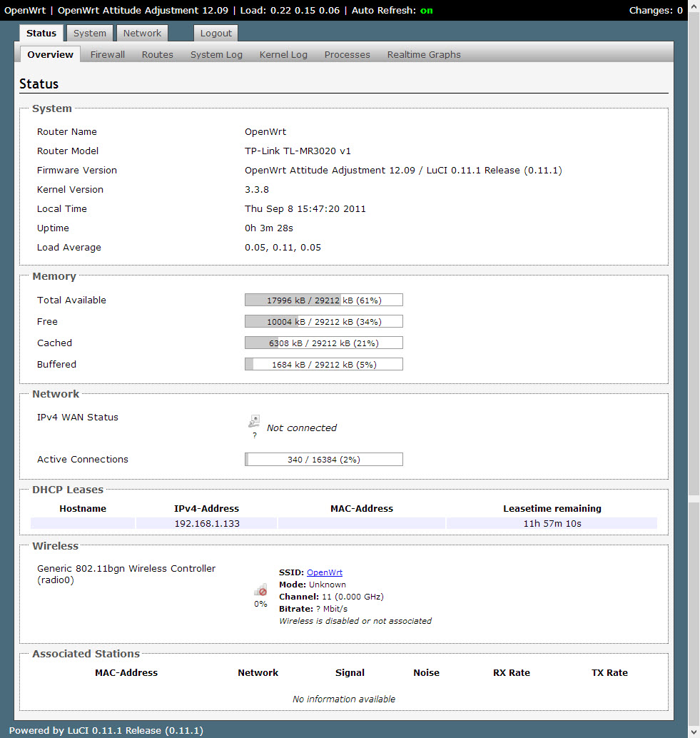This screenshot has width=700, height=738.
Task: Click 'Changes: 0' in the header
Action: point(656,11)
